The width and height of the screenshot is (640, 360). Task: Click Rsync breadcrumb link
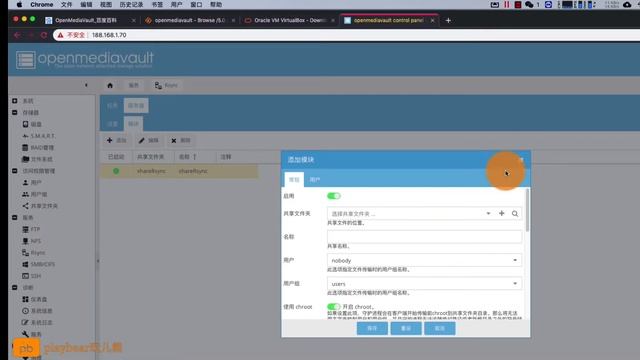click(166, 85)
